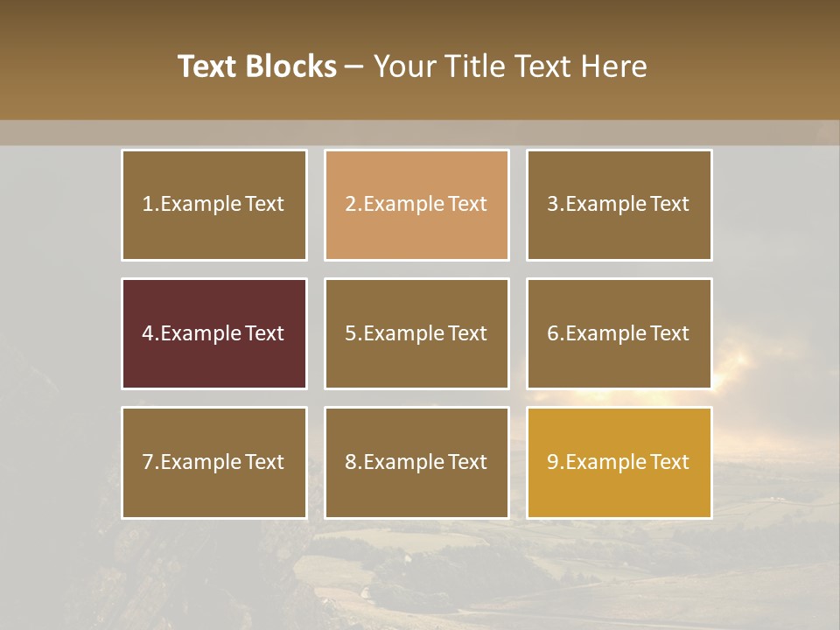Select the 3.Example Text block
The width and height of the screenshot is (840, 630).
(x=619, y=205)
